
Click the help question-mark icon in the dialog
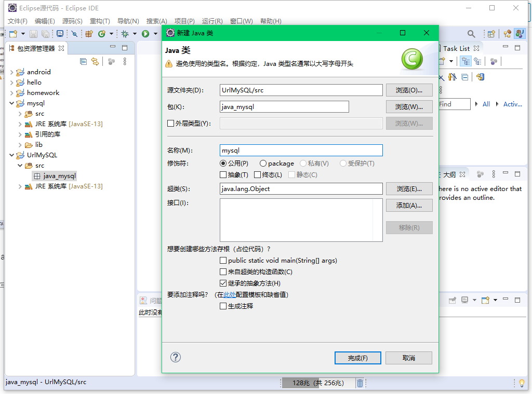pos(175,357)
